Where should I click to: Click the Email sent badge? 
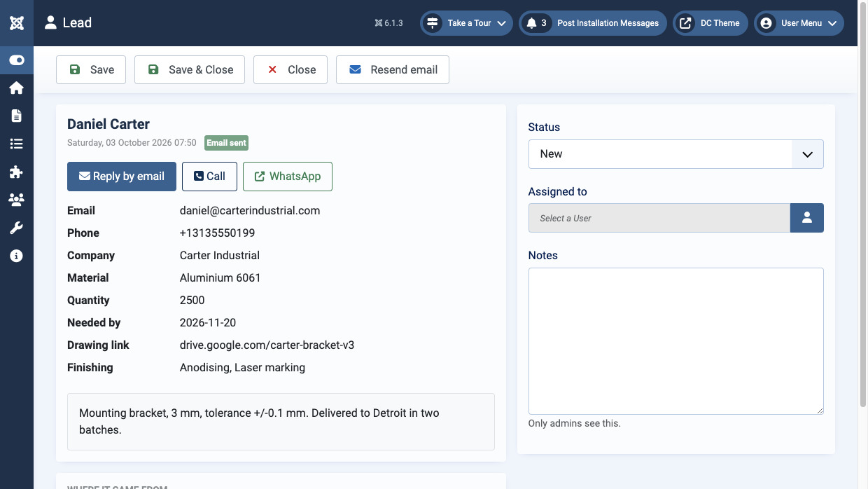[x=226, y=143]
